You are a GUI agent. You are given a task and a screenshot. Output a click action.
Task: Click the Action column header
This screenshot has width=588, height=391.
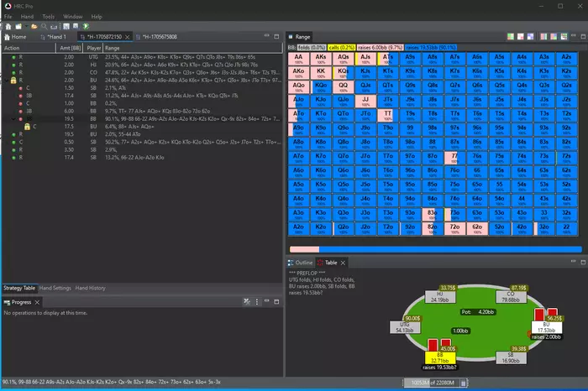(x=29, y=48)
